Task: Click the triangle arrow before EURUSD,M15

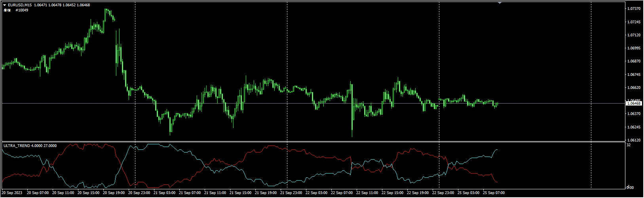Action: tap(4, 5)
